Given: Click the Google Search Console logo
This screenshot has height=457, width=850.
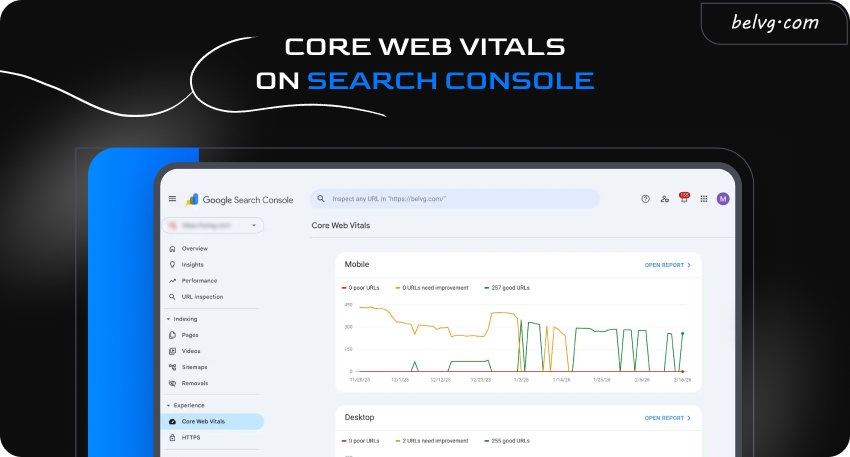Looking at the screenshot, I should coord(240,199).
